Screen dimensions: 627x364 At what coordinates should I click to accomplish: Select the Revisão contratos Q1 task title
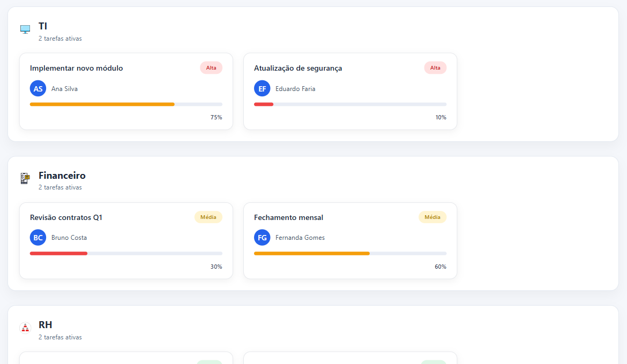(66, 217)
